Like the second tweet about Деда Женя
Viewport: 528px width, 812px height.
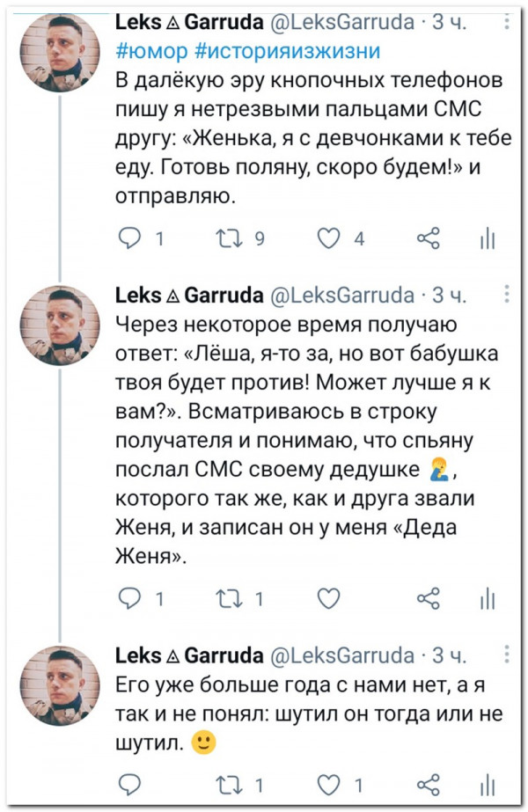tap(327, 599)
